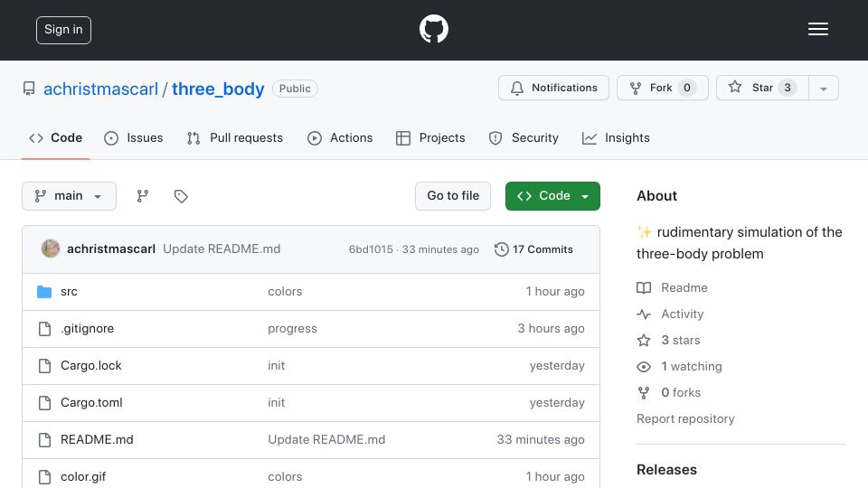Open commit hash 6bd1015
The image size is (868, 488).
[x=371, y=249]
